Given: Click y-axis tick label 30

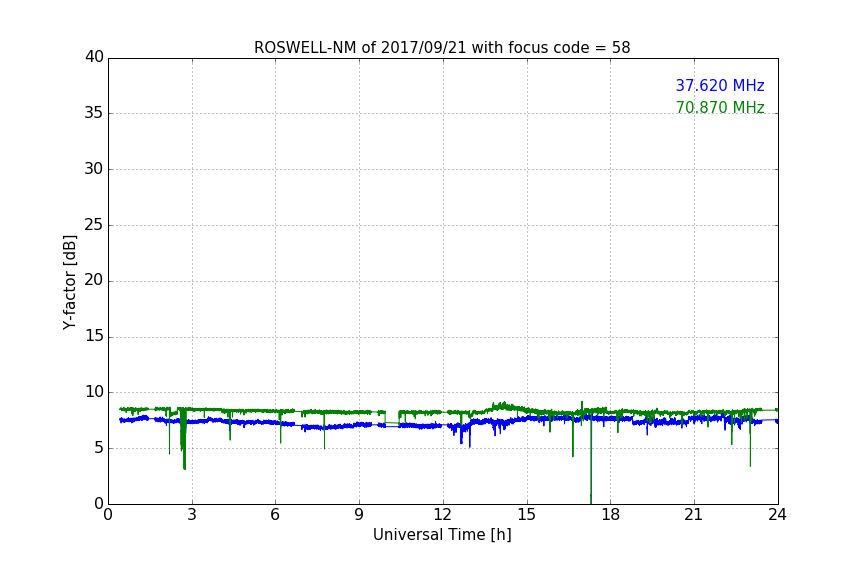Looking at the screenshot, I should 94,169.
